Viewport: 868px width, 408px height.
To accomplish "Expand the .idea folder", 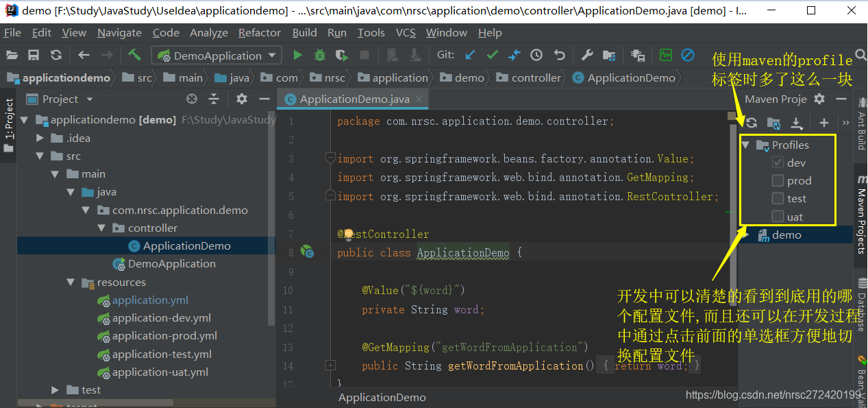I will pyautogui.click(x=40, y=139).
